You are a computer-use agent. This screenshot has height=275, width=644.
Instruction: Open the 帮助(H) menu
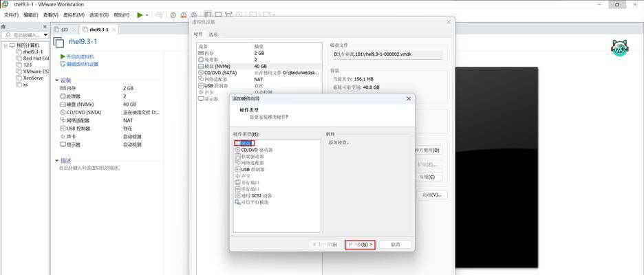[x=121, y=14]
